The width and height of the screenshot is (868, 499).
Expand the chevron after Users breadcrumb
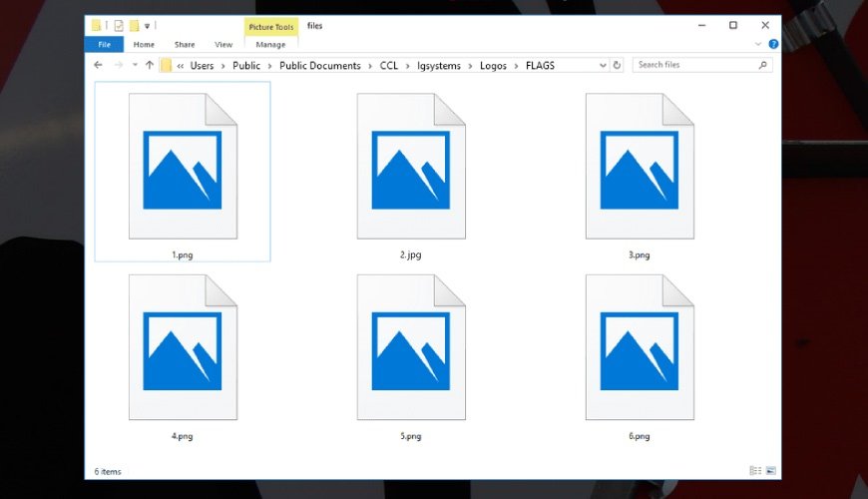(x=223, y=66)
